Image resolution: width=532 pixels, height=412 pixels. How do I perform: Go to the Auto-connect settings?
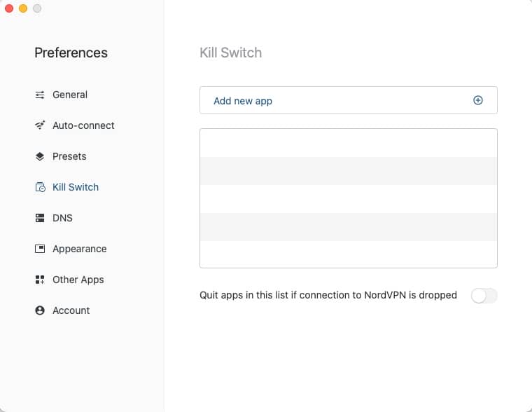[x=83, y=125]
